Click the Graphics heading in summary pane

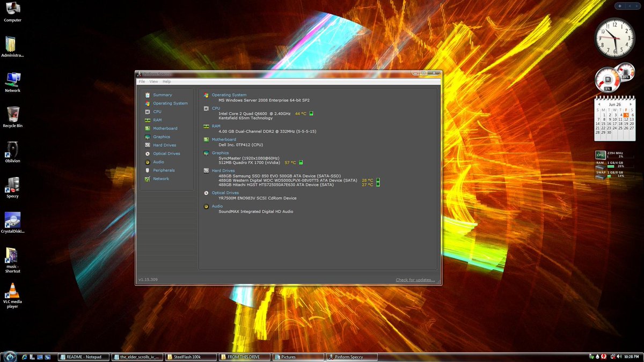click(x=221, y=153)
